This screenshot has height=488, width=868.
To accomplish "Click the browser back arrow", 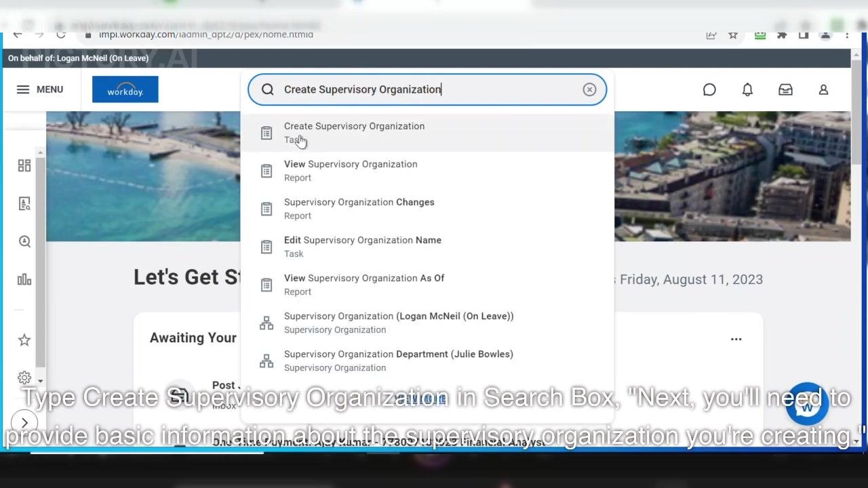I will point(18,35).
